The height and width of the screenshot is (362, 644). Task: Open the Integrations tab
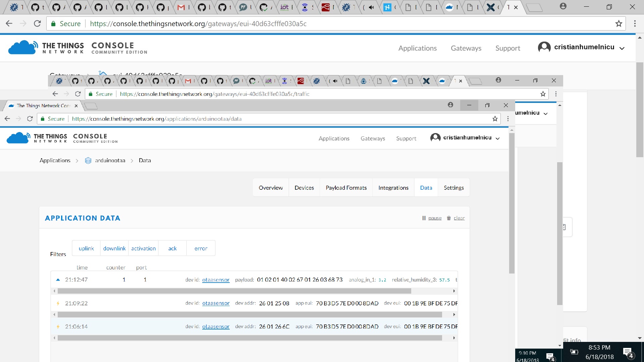click(x=393, y=188)
